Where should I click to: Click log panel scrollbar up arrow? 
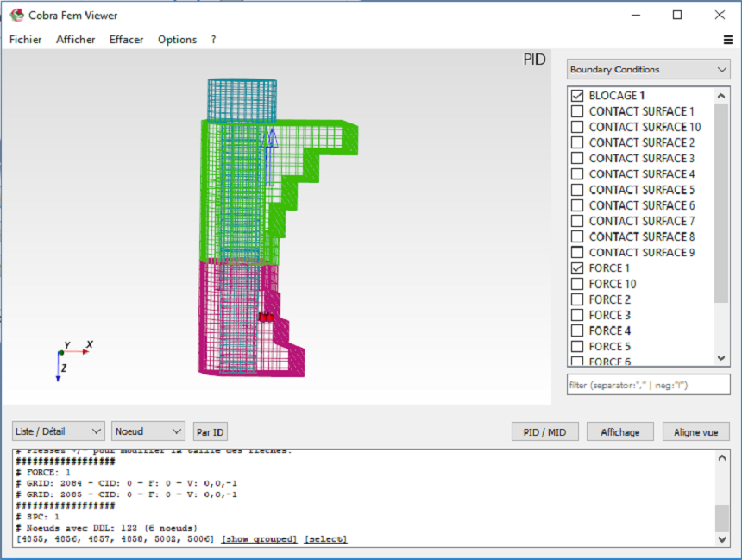click(721, 458)
